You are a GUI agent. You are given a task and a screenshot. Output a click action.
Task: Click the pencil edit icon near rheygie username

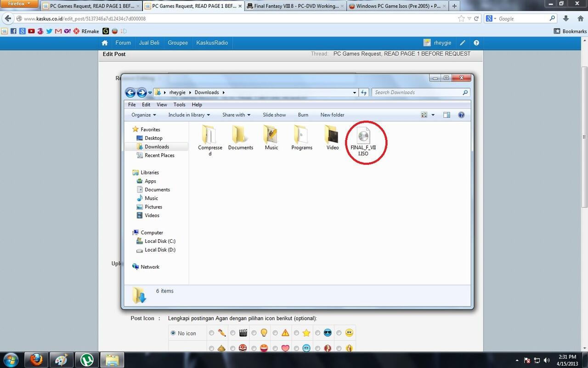point(463,42)
